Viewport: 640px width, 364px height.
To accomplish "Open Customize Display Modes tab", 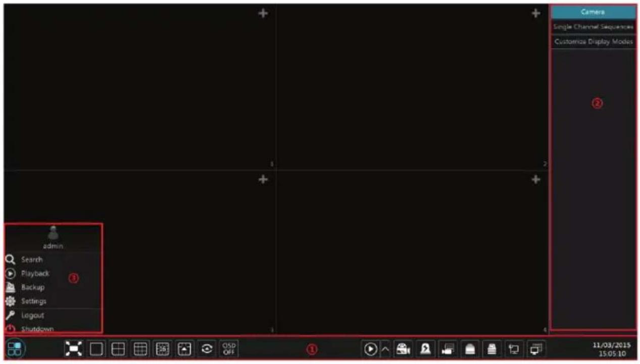I will [x=593, y=42].
